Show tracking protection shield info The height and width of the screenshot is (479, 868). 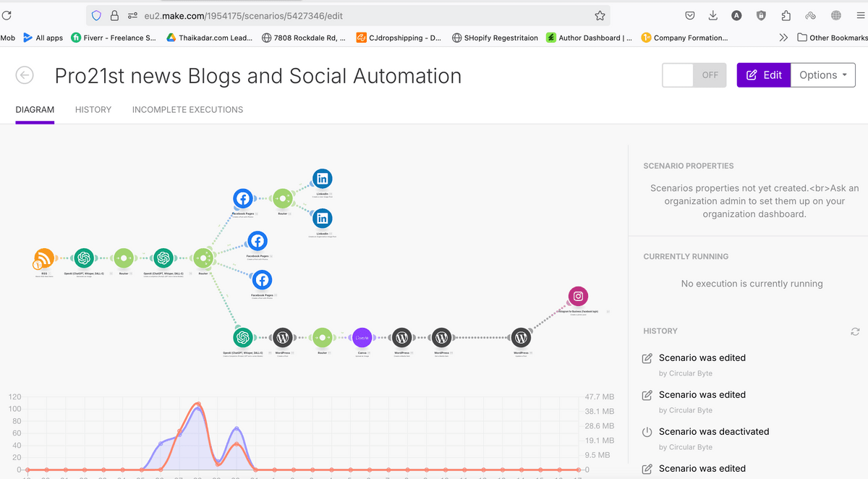(96, 15)
